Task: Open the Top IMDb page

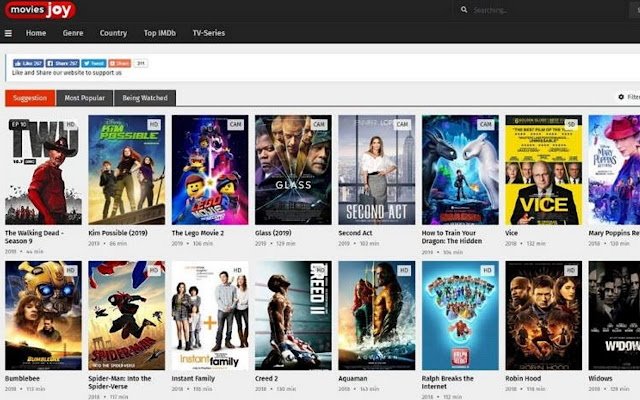Action: click(160, 33)
